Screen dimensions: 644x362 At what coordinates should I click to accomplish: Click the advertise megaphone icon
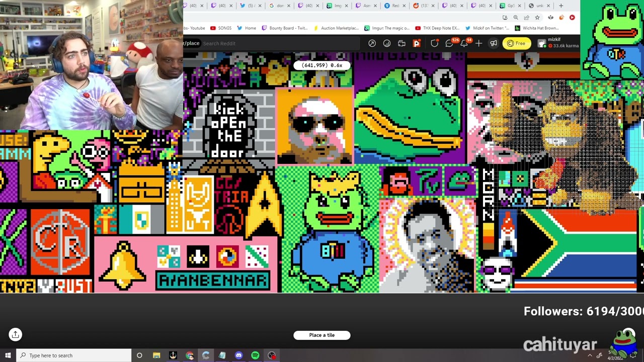pos(494,43)
